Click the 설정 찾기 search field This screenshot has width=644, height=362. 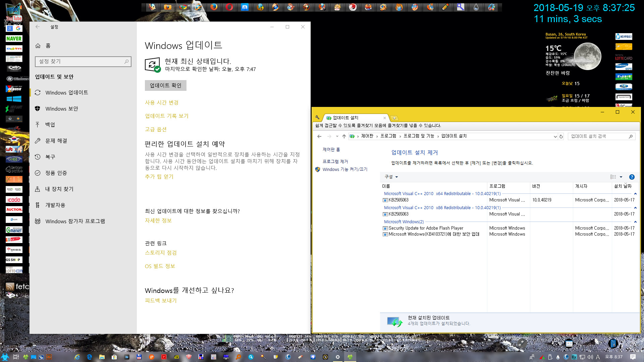(x=83, y=61)
